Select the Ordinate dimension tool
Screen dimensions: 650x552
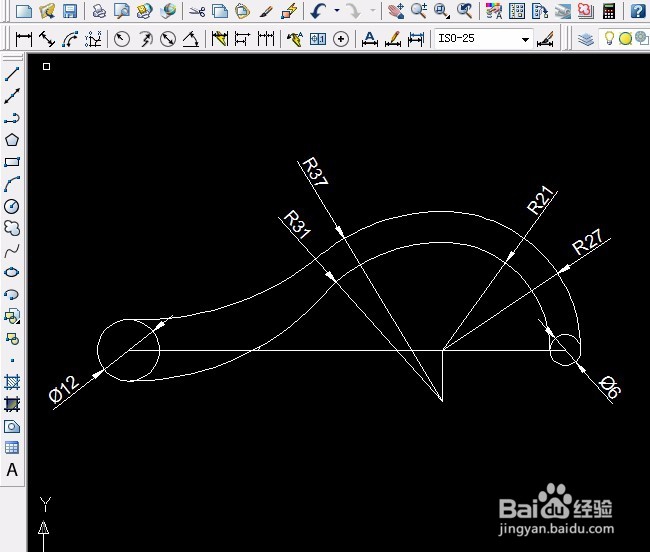pyautogui.click(x=93, y=39)
